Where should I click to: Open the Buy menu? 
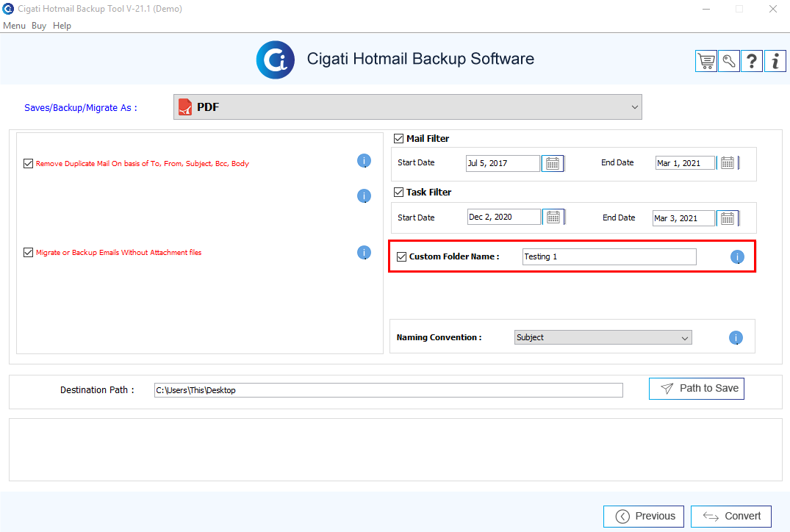(x=39, y=26)
